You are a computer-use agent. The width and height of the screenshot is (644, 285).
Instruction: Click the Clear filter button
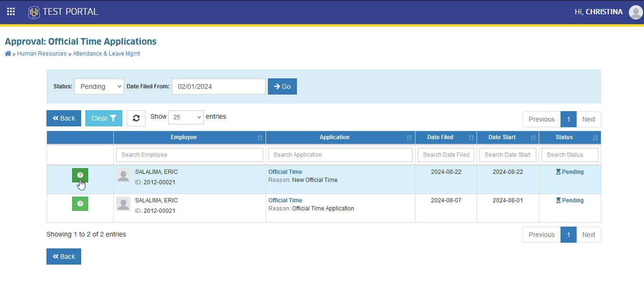pos(104,118)
